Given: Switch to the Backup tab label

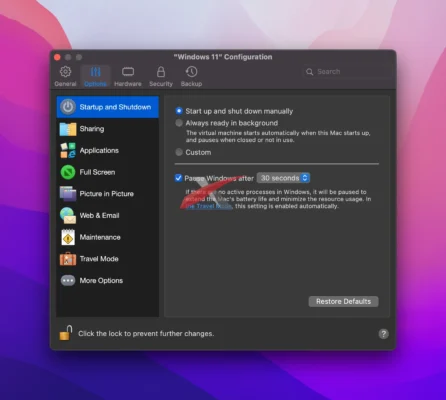Looking at the screenshot, I should [x=191, y=84].
